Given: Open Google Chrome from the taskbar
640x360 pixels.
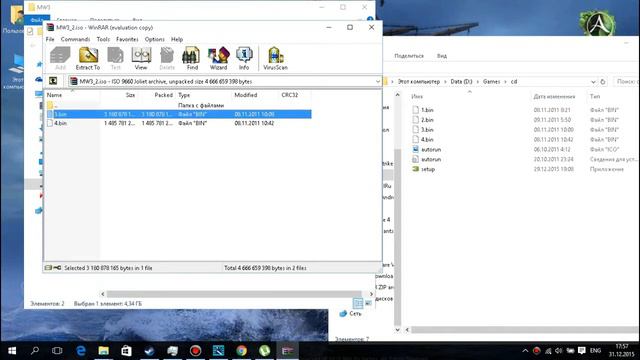Looking at the screenshot, I should click(x=241, y=351).
